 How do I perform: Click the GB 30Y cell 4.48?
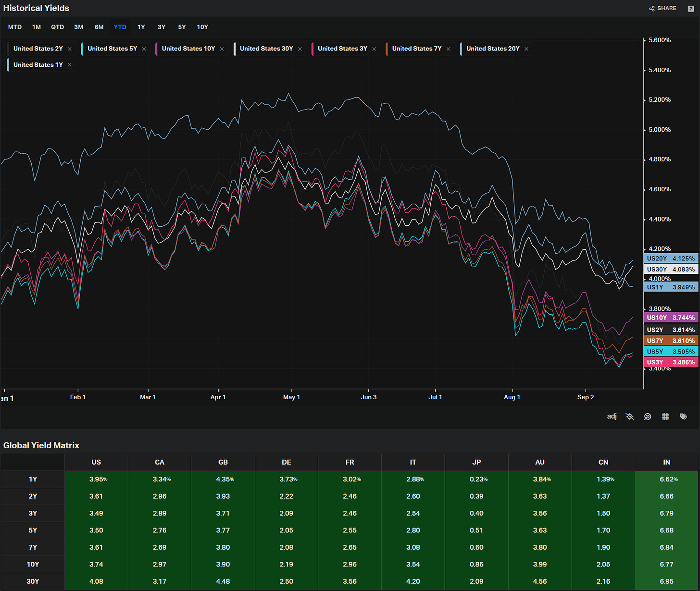(223, 581)
